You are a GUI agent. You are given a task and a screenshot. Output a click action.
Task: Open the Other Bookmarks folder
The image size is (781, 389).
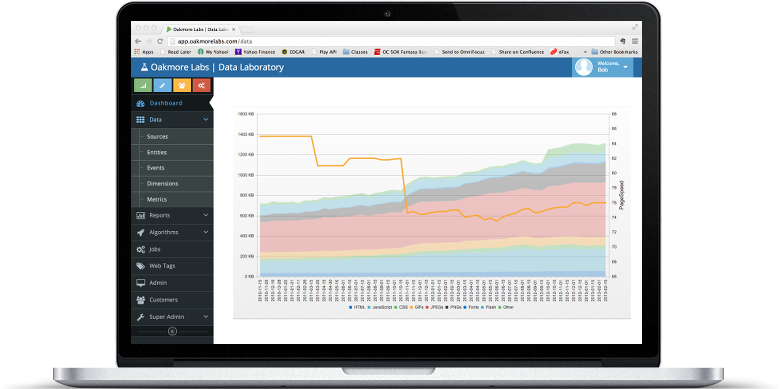coord(614,52)
